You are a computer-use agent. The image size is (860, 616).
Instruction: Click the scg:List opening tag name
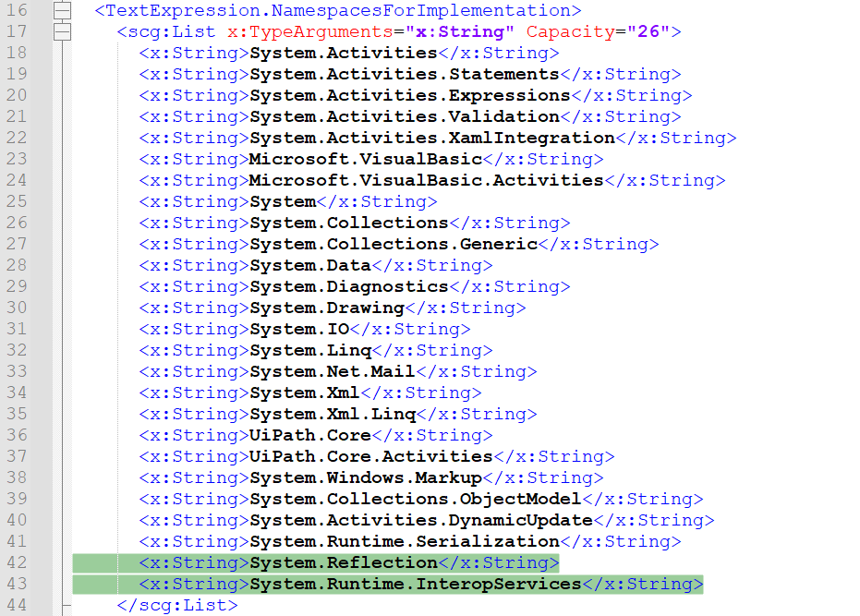tap(171, 31)
